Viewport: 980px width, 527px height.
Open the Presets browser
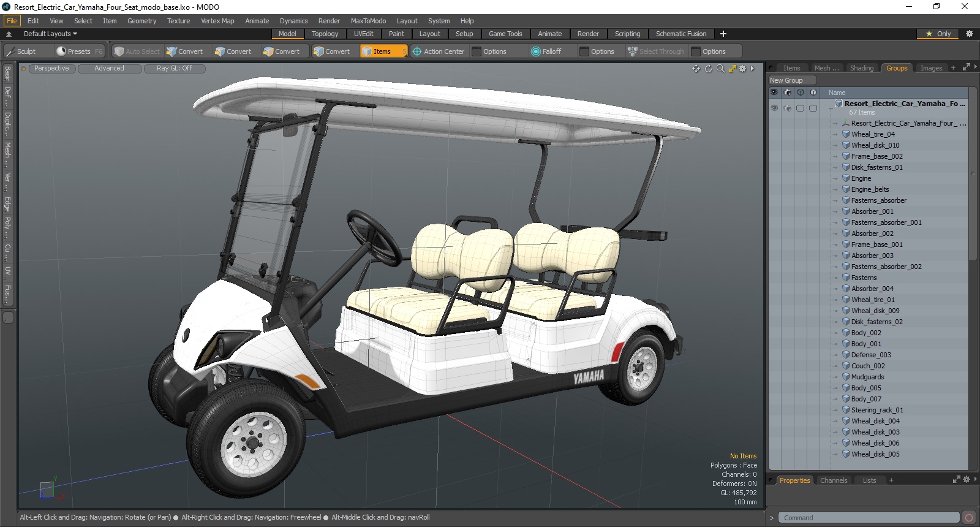click(79, 51)
